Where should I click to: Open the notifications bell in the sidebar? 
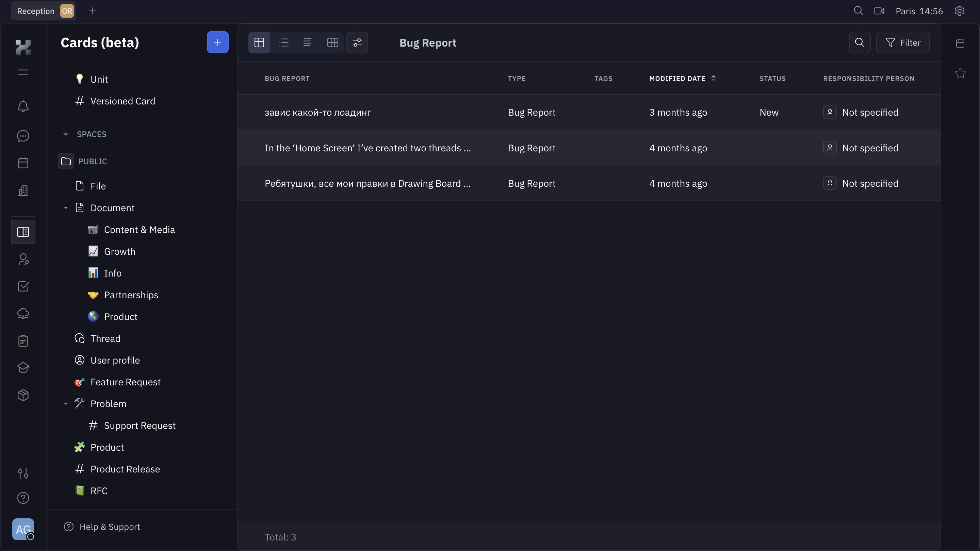coord(23,106)
